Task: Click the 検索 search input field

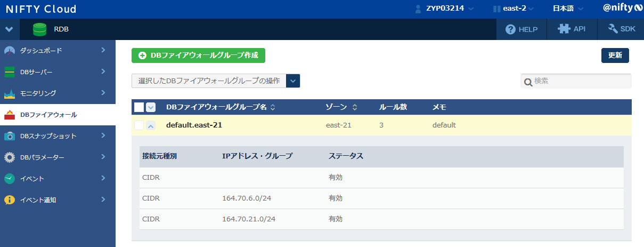Action: click(576, 81)
